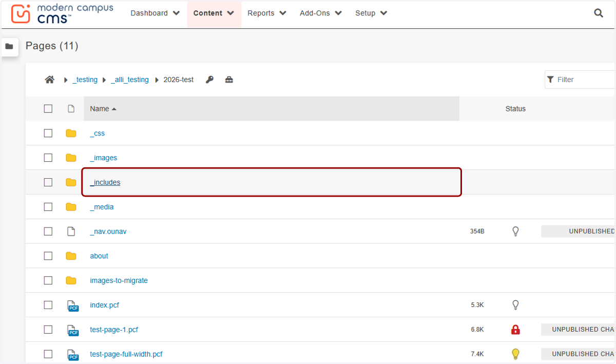Open the _images folder link

103,158
